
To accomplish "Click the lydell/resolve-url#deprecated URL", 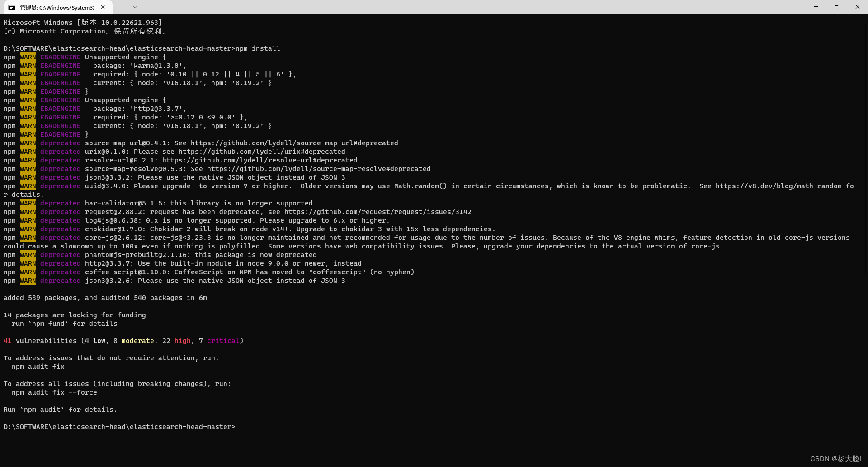I will (x=259, y=160).
